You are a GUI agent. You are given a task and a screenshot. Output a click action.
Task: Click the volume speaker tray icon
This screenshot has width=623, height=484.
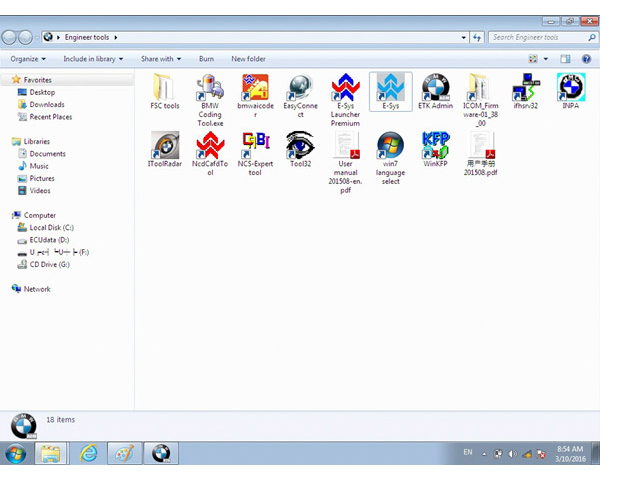[x=512, y=454]
